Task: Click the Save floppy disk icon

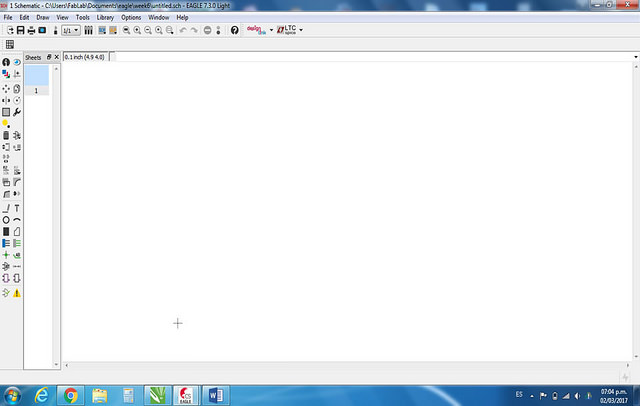Action: [x=20, y=30]
